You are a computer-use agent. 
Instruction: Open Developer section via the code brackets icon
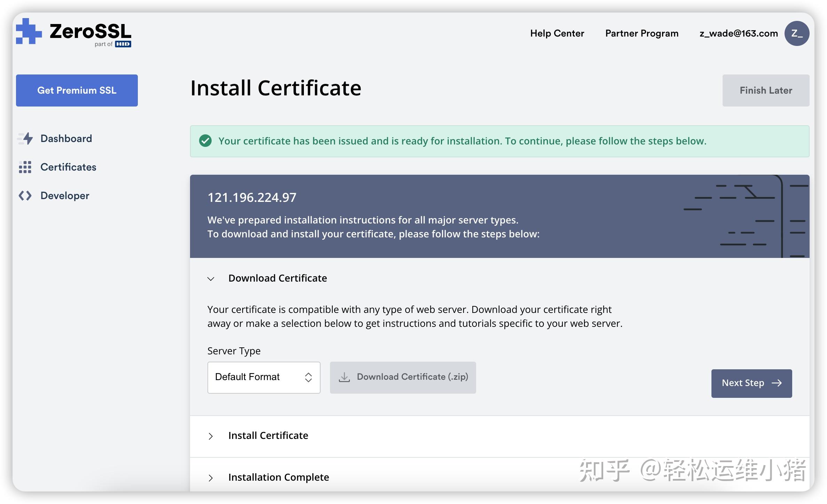(x=25, y=195)
